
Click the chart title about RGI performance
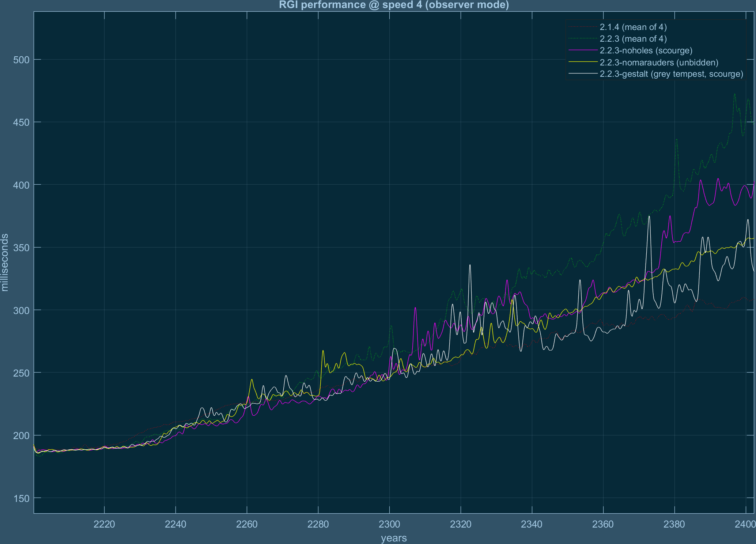click(394, 5)
